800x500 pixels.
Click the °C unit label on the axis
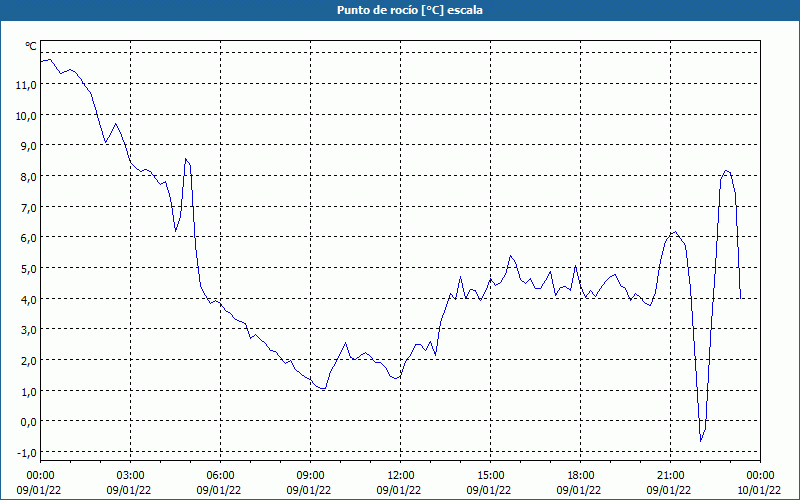pos(31,46)
